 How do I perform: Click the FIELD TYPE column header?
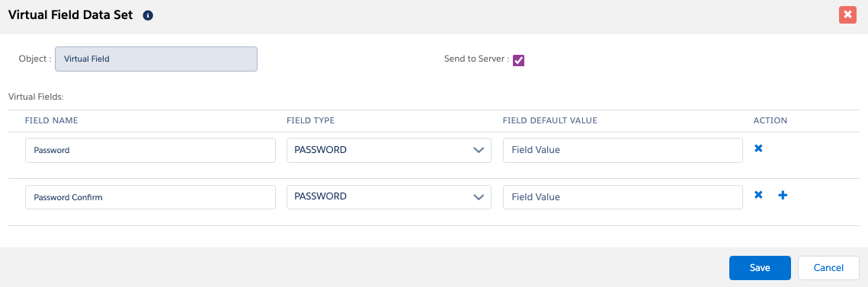tap(311, 120)
